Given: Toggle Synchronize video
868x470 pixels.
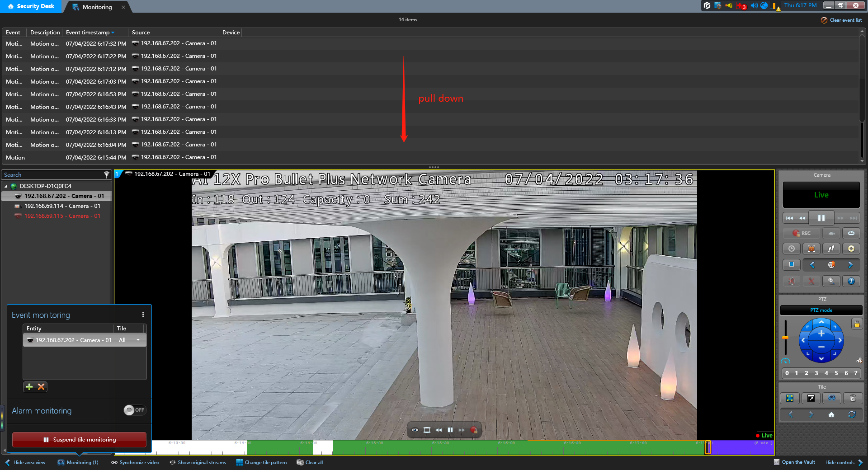Looking at the screenshot, I should tap(135, 462).
